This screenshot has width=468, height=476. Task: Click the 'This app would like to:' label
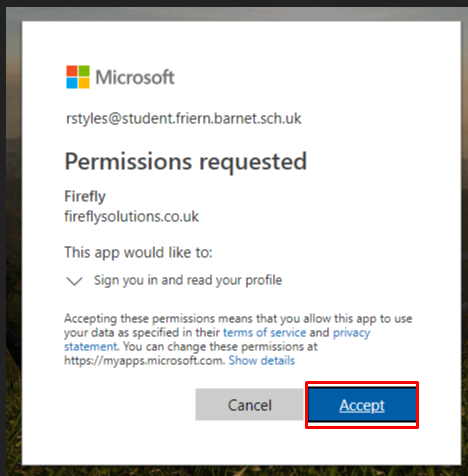coord(138,253)
